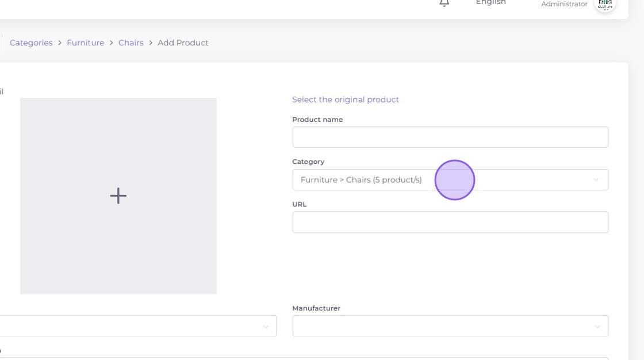Click the Category field chevron arrow
644x360 pixels.
[596, 180]
